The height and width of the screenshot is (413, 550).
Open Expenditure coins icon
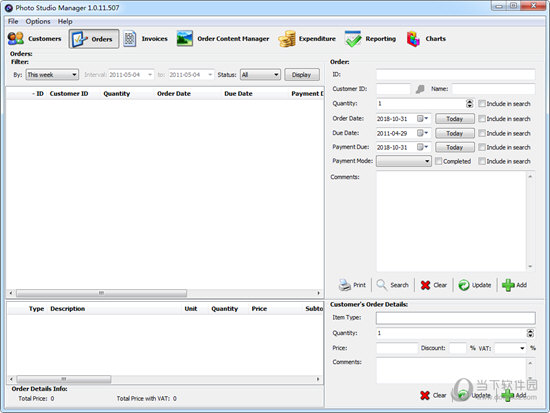pos(287,39)
